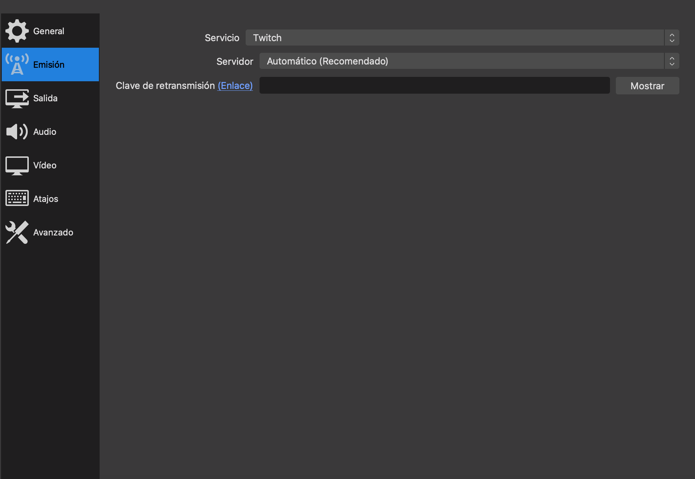Open the Atajos tab label

[45, 199]
